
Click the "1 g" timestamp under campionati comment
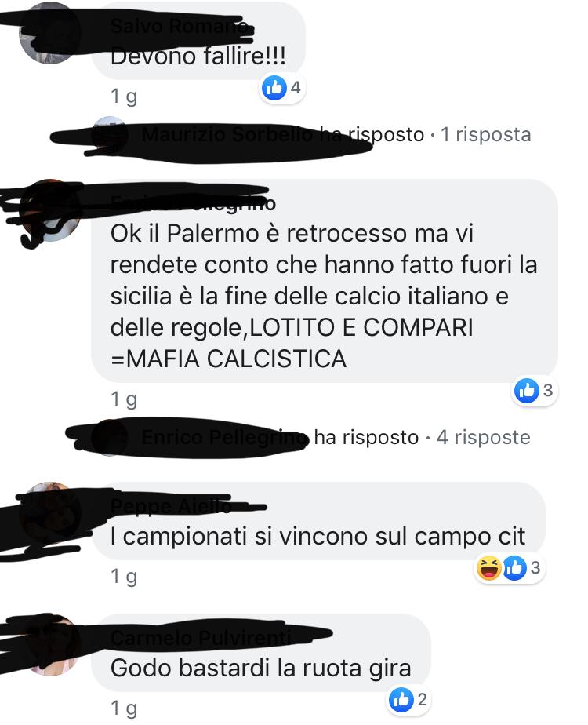click(124, 576)
